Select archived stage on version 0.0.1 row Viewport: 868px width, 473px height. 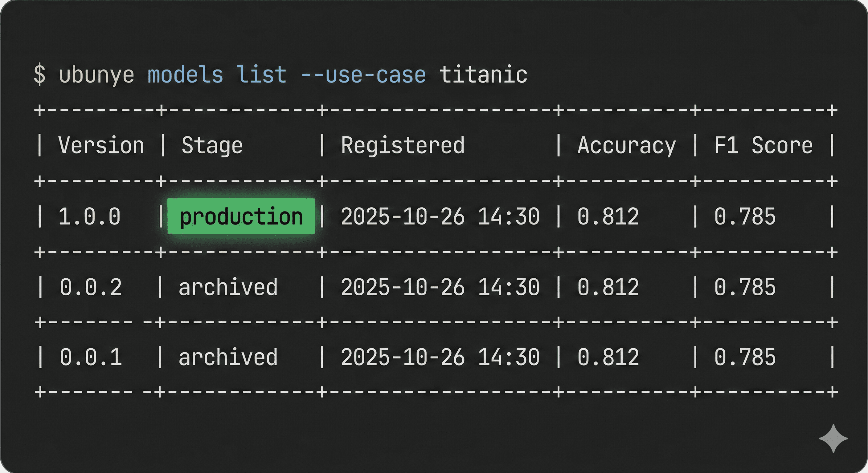click(228, 357)
